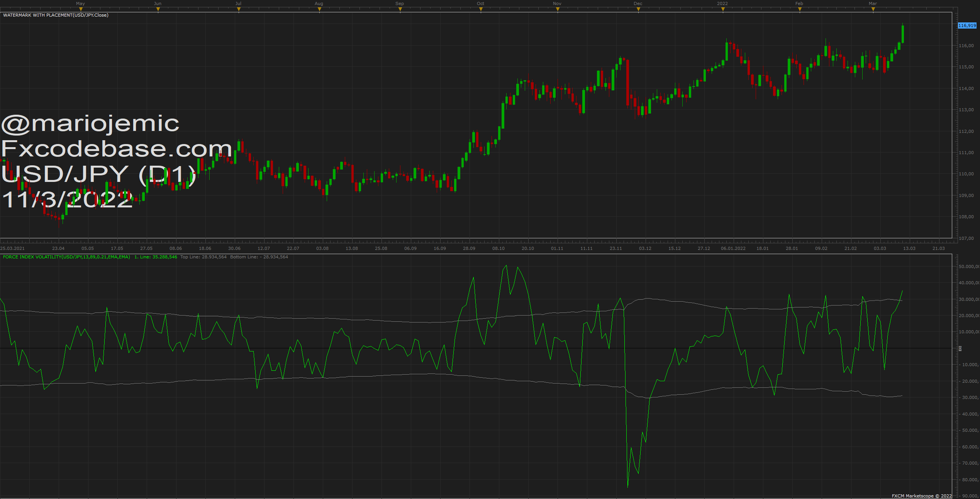Click the Nov month marker
980x499 pixels.
[x=557, y=3]
